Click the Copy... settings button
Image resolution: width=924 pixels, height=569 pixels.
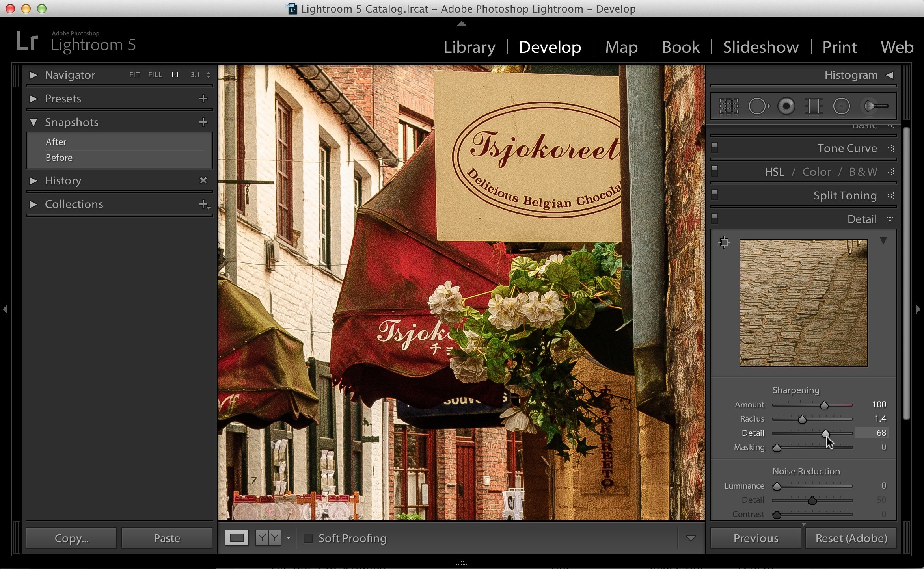(x=71, y=538)
